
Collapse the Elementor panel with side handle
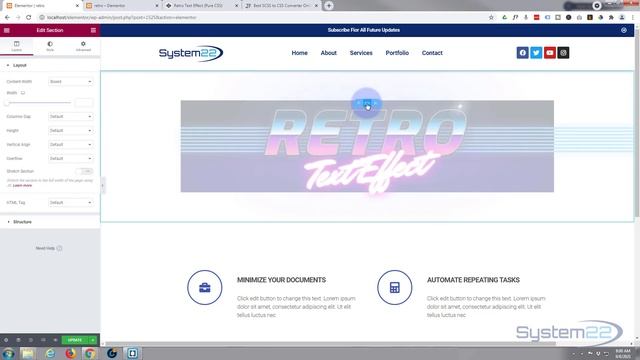[102, 186]
